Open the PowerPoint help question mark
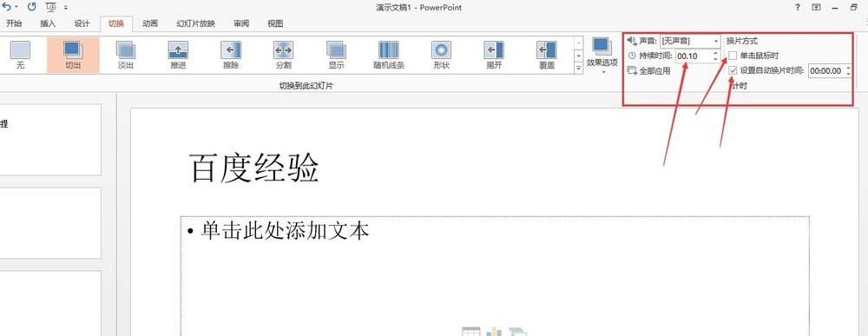This screenshot has height=336, width=868. (797, 7)
